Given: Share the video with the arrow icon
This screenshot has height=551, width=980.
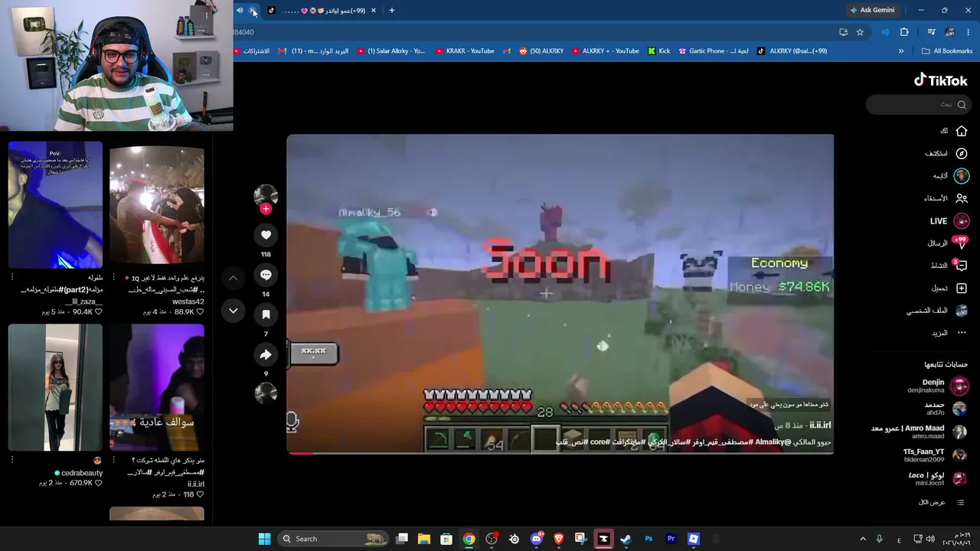Looking at the screenshot, I should (266, 354).
